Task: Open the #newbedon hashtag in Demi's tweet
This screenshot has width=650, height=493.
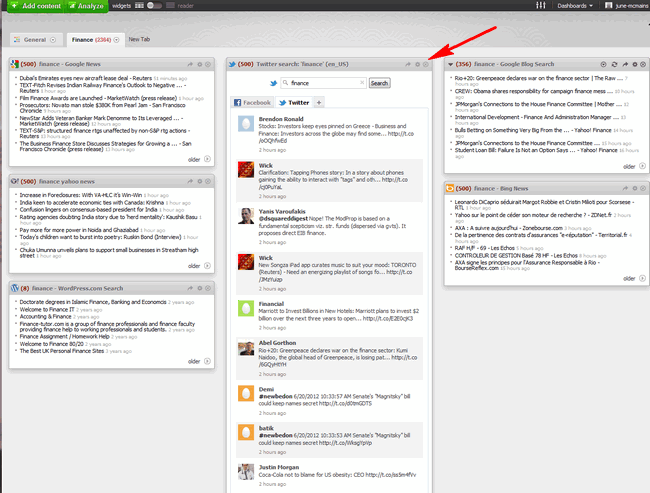Action: 276,396
